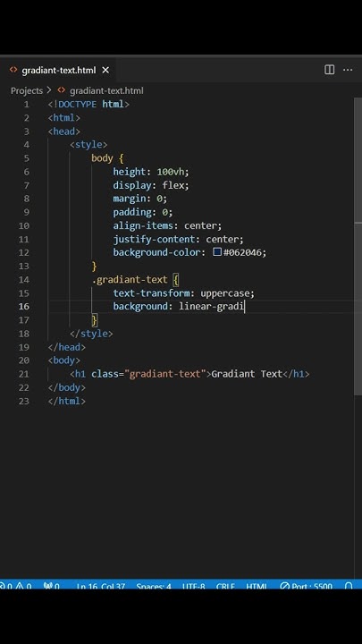
Task: Open the #062046 color swatch picker
Action: tap(217, 251)
